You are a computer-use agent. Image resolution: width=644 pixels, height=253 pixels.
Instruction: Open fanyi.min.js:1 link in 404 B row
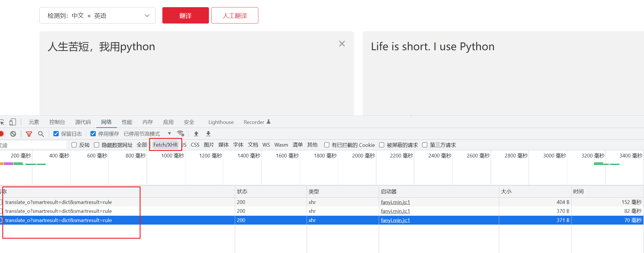(x=395, y=202)
